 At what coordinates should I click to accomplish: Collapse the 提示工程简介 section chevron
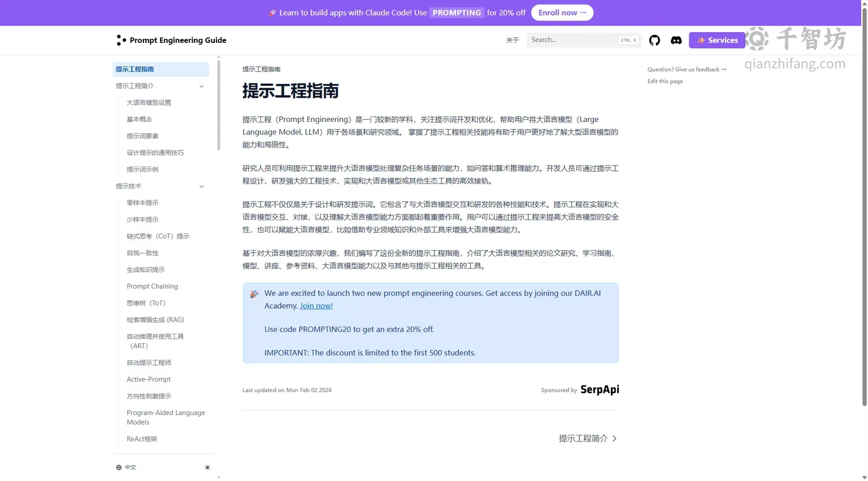202,86
